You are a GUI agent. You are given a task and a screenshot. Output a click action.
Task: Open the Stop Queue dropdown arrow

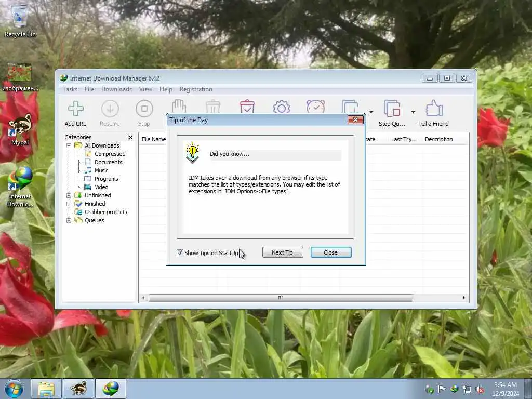[x=413, y=112]
